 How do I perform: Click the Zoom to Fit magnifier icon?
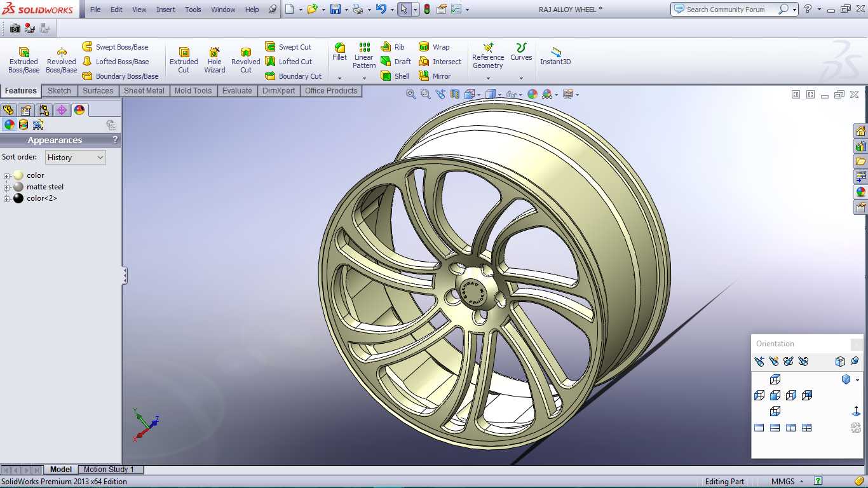(410, 94)
